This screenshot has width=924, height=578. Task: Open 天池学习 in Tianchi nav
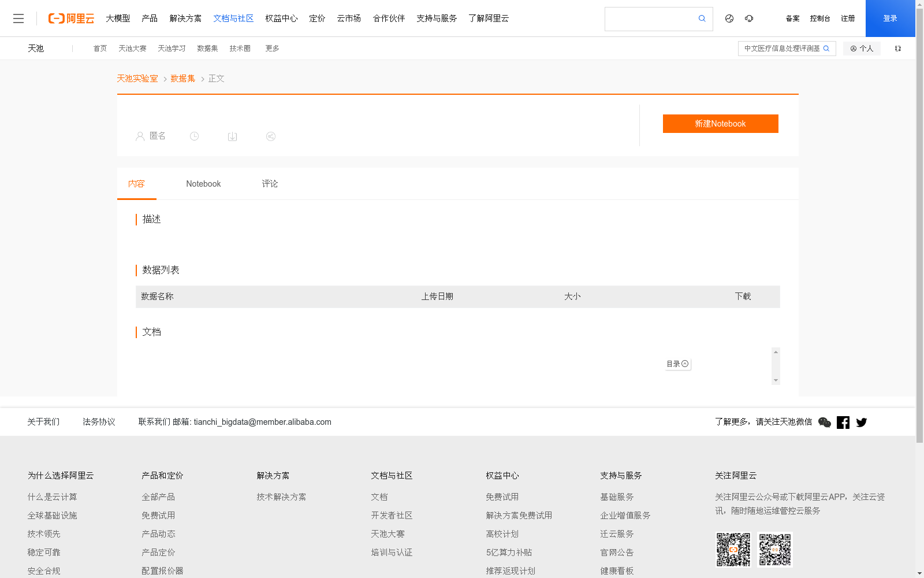click(172, 49)
